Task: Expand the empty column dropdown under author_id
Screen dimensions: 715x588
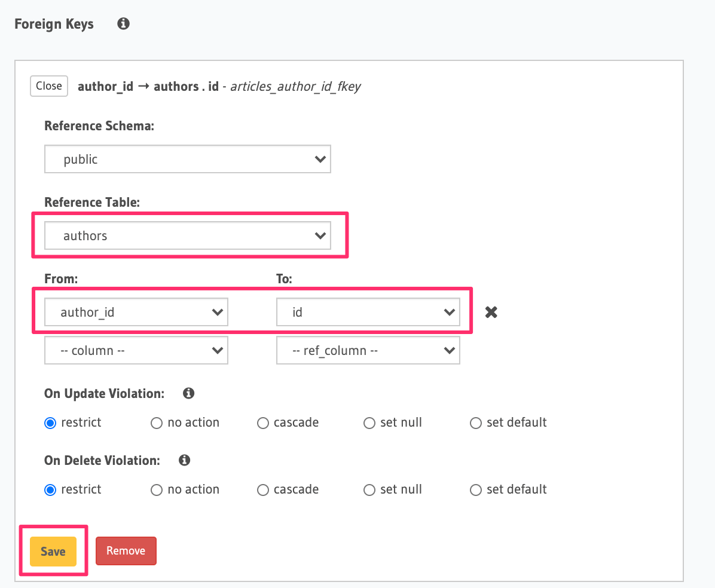Action: click(136, 350)
